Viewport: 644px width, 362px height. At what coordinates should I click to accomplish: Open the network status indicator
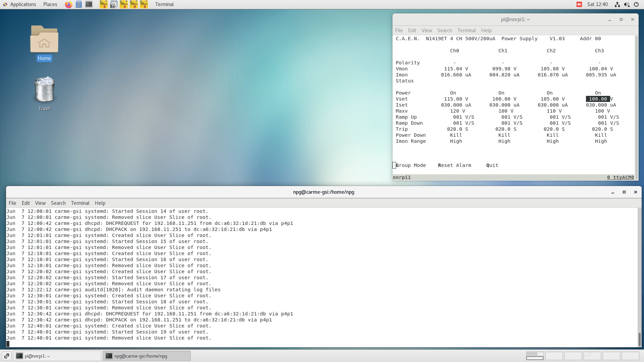point(617,4)
